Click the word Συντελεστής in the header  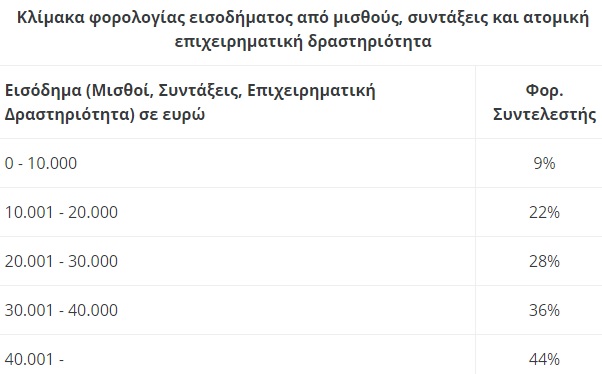[x=544, y=114]
